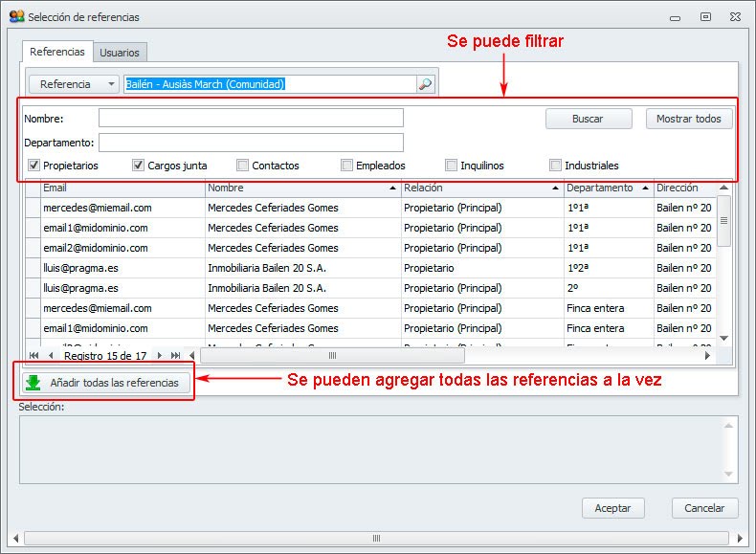756x554 pixels.
Task: Select the Referencias tab
Action: (57, 52)
